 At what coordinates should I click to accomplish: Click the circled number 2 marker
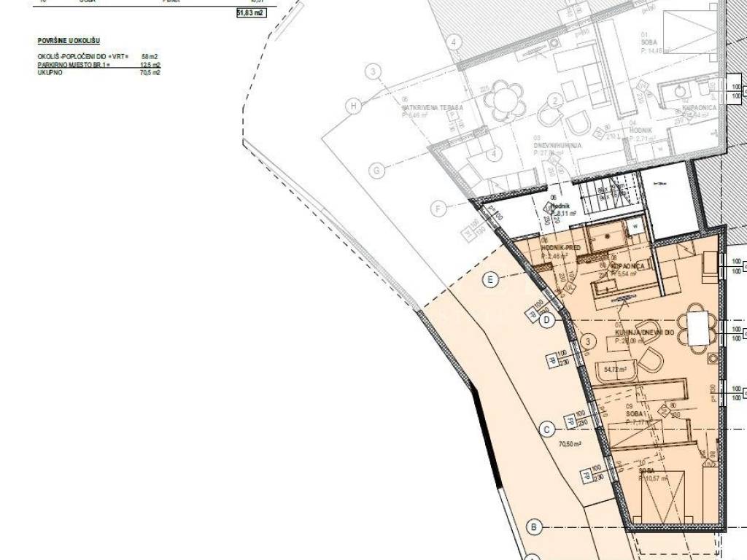pos(555,101)
